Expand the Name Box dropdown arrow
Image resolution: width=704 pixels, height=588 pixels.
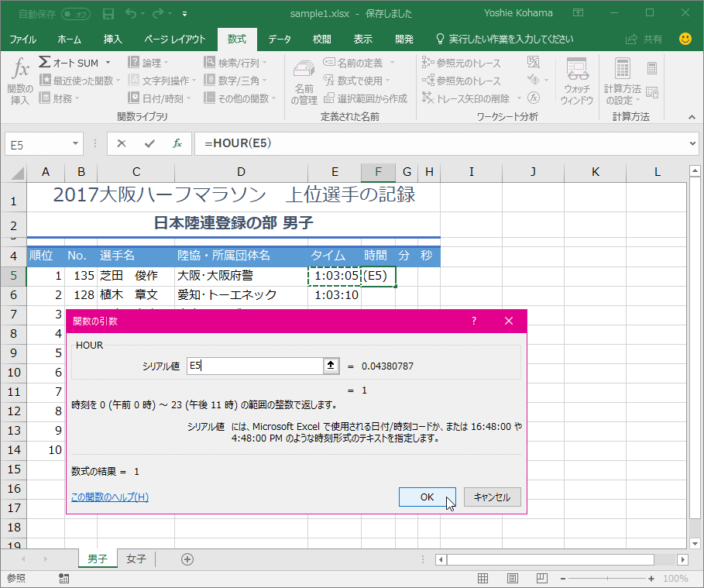[75, 144]
